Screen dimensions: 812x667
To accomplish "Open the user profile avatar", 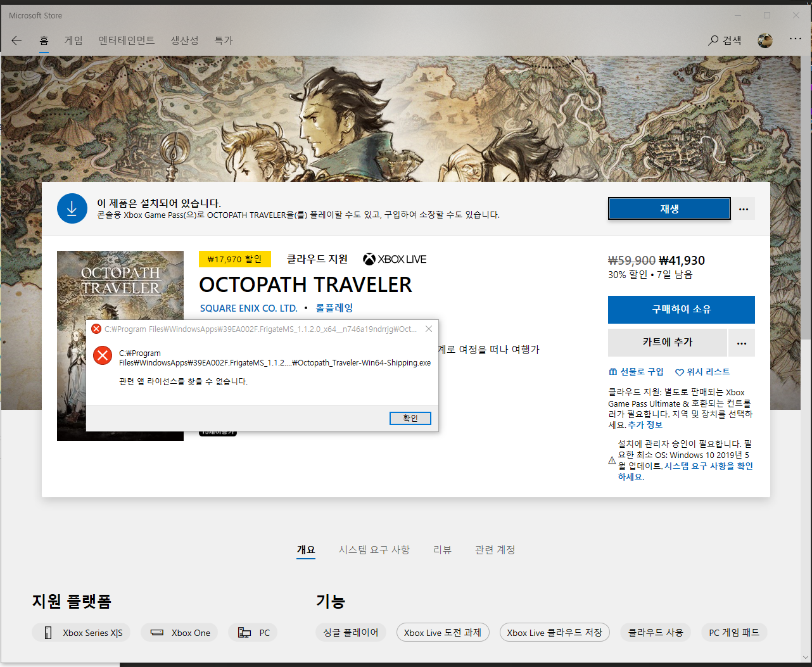I will (765, 41).
